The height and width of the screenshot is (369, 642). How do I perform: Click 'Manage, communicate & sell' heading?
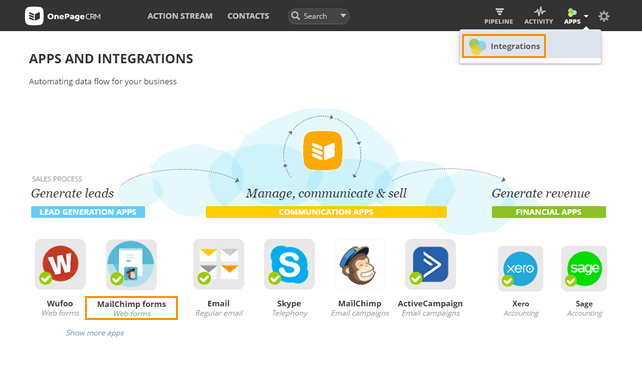(326, 193)
